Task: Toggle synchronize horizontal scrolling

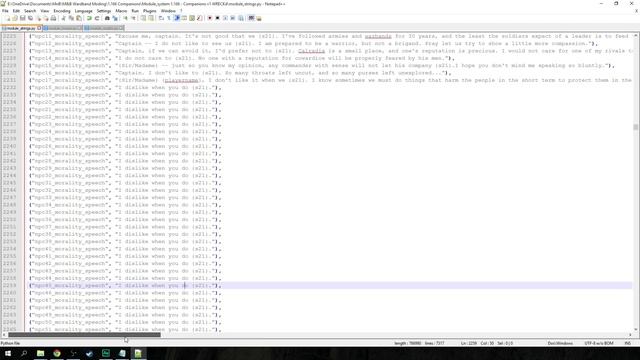Action: click(x=151, y=18)
